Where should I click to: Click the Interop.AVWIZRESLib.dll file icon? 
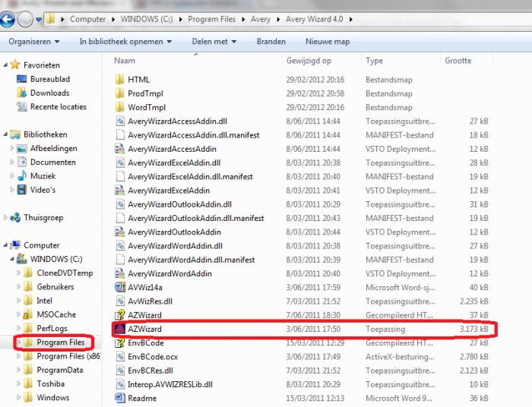pos(120,384)
